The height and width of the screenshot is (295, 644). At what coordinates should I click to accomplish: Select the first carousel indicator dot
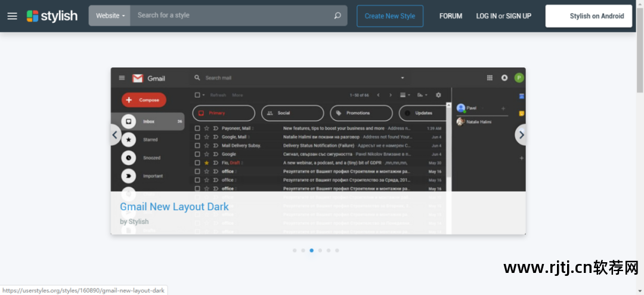pyautogui.click(x=295, y=250)
